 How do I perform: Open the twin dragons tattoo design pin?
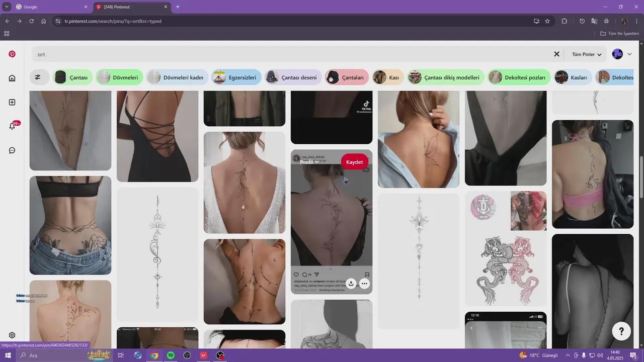(506, 248)
